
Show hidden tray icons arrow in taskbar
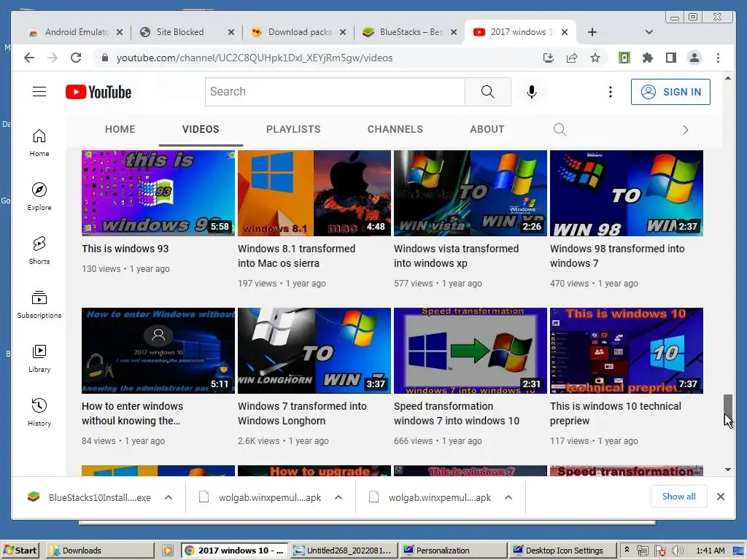[x=627, y=550]
